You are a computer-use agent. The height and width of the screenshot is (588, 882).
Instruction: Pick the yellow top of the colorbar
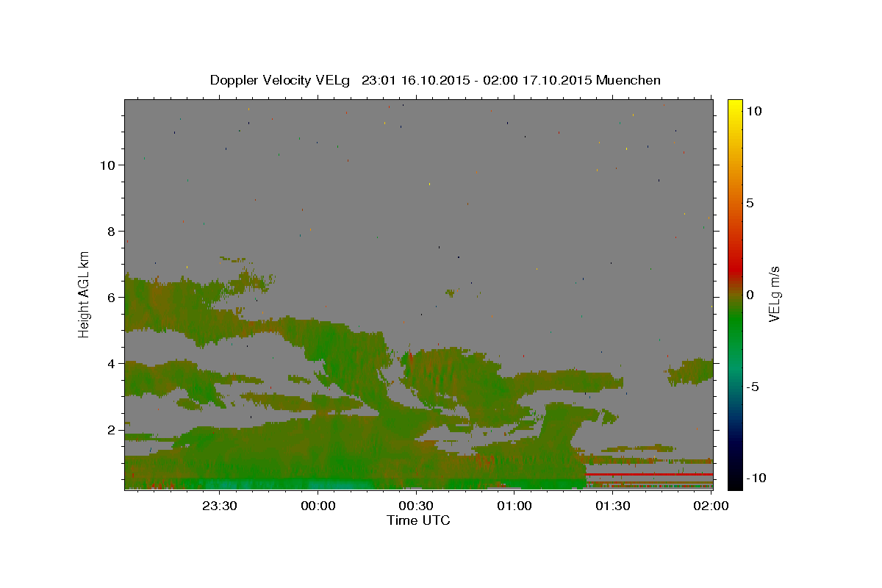(734, 104)
